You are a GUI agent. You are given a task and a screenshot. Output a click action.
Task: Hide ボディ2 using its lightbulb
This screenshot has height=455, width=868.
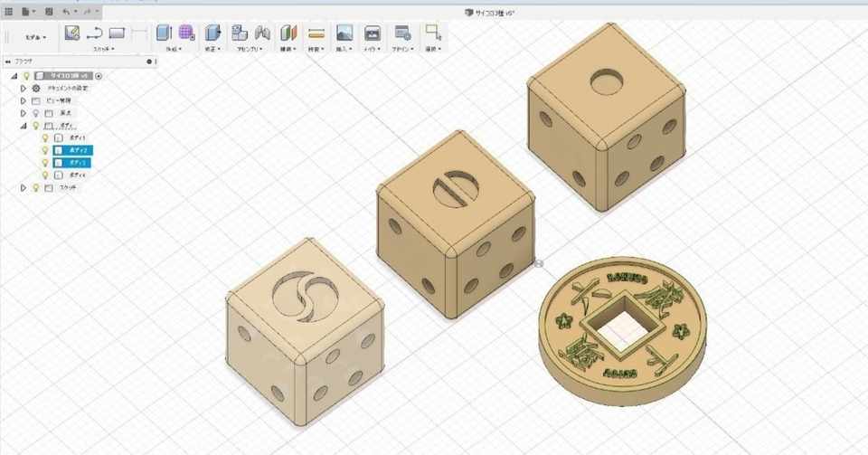pos(46,150)
